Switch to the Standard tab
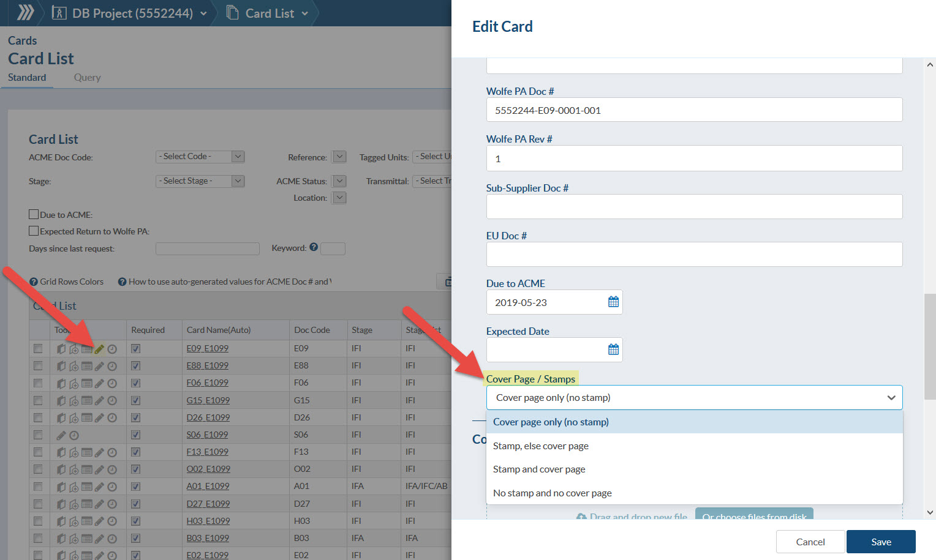The height and width of the screenshot is (560, 936). point(27,77)
